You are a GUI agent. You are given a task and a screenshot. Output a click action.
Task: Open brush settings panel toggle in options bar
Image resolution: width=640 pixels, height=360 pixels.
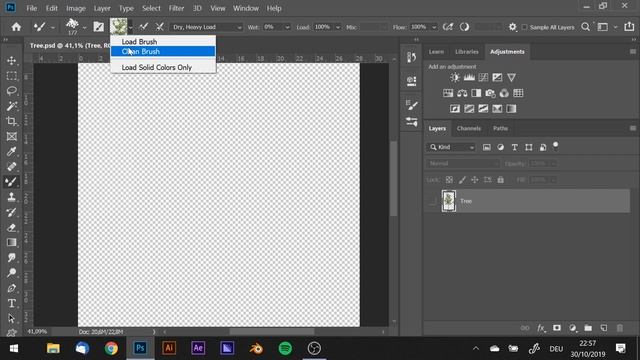click(x=99, y=27)
